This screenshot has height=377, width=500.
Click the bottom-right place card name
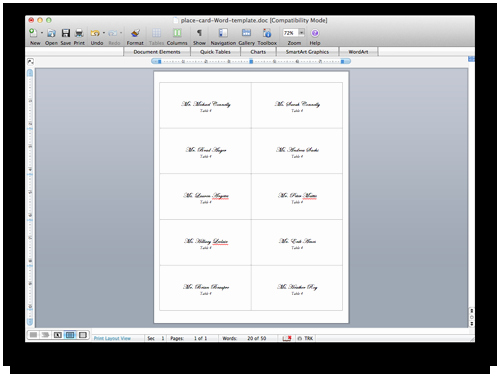pyautogui.click(x=297, y=287)
